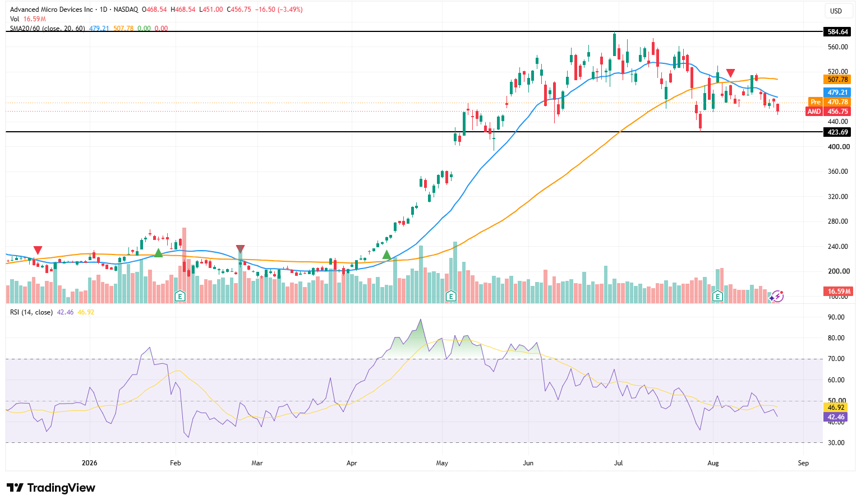This screenshot has height=504, width=861.
Task: Click the green up-triangle signal in late January
Action: 158,253
